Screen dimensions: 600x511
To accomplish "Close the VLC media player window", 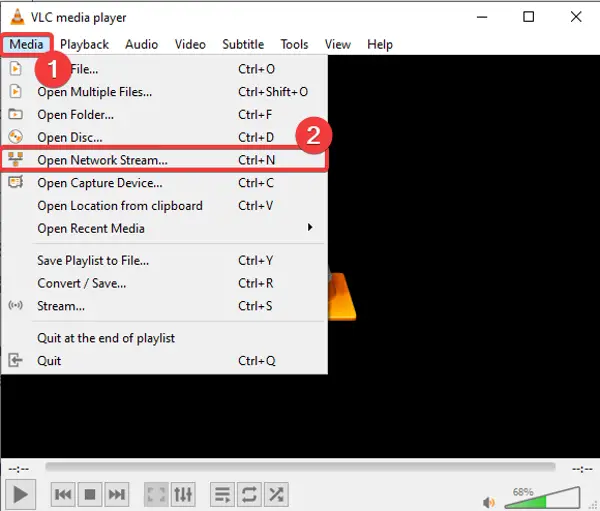I will point(576,17).
